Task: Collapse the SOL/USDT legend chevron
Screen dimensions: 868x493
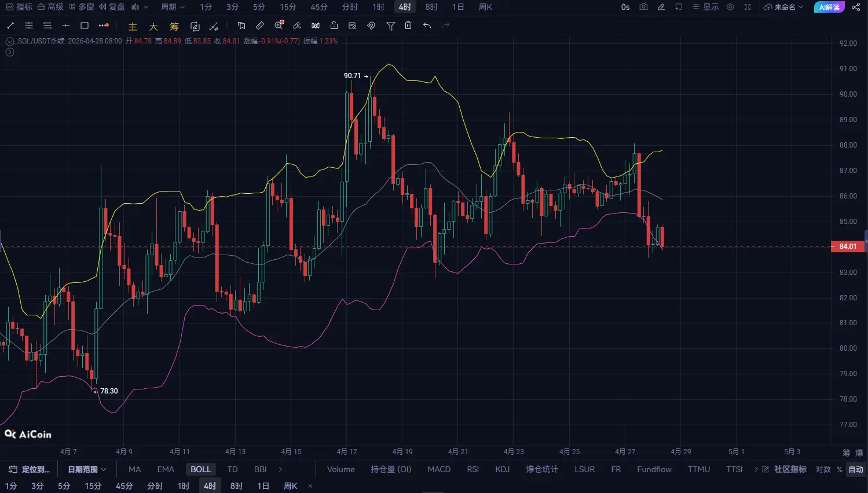Action: 10,41
